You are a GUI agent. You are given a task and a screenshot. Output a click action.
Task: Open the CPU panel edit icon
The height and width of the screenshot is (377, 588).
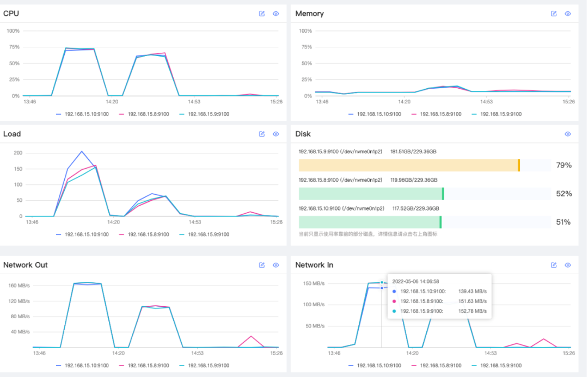[x=262, y=14]
